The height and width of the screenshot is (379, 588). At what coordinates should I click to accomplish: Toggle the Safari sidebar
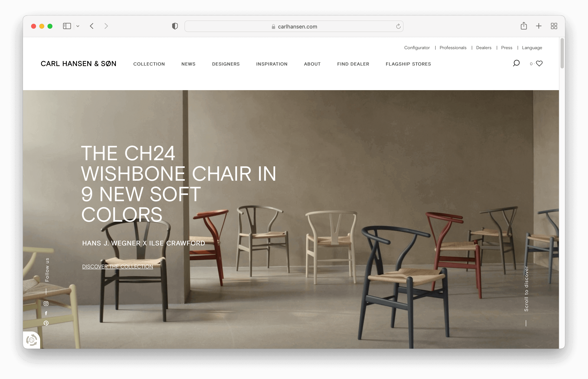tap(67, 26)
